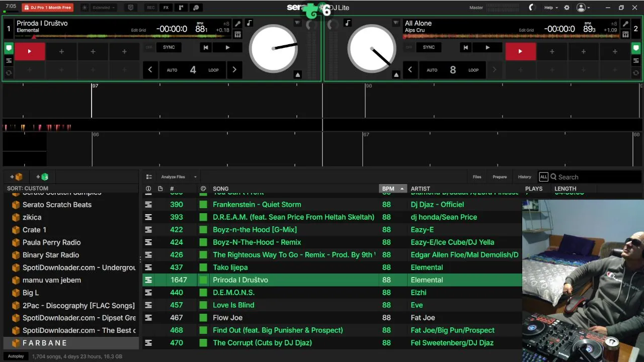Double deck 1 auto loop size with right arrow

234,70
